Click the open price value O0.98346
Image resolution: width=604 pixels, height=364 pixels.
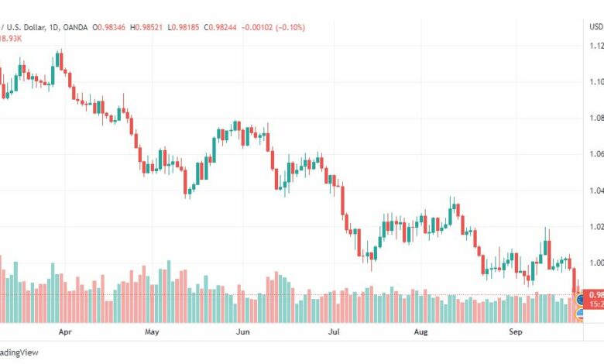pyautogui.click(x=108, y=27)
